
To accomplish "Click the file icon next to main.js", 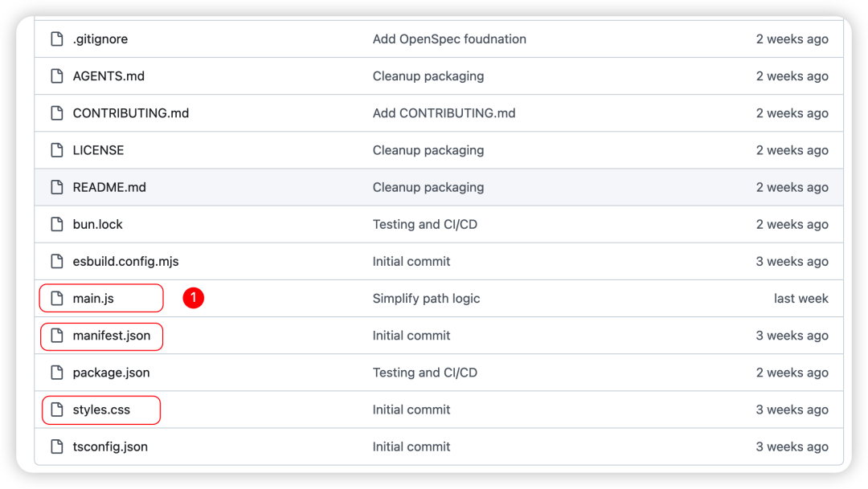I will click(x=56, y=299).
